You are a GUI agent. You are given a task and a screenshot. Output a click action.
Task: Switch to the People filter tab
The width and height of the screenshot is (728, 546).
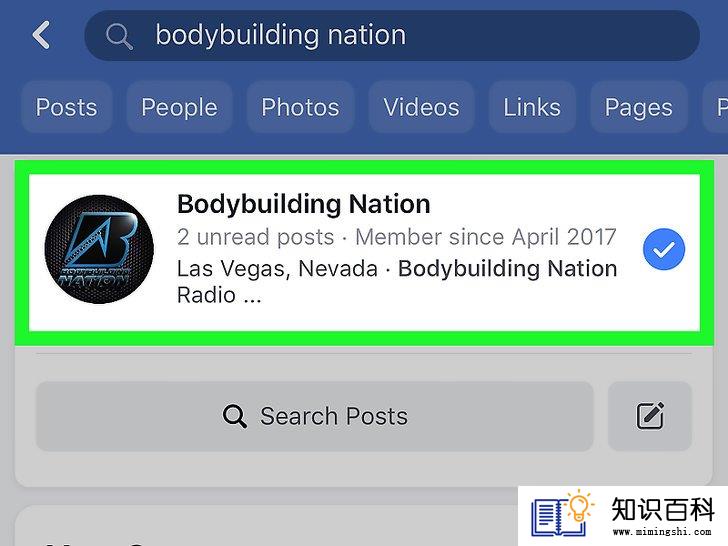pyautogui.click(x=179, y=107)
